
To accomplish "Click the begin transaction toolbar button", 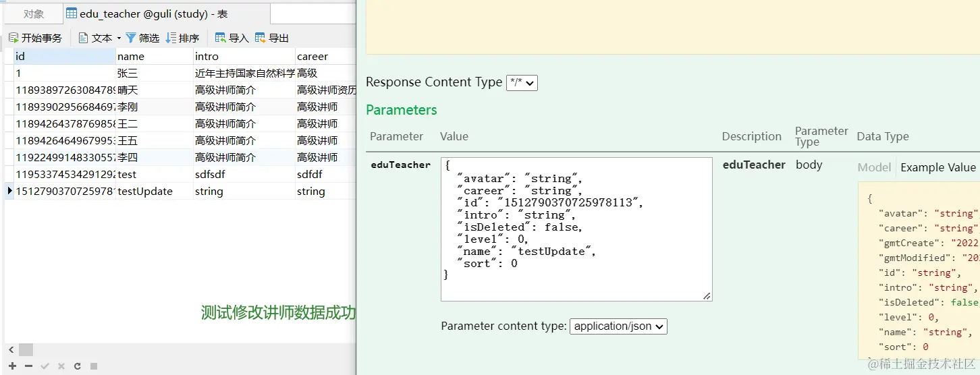I will tap(35, 38).
